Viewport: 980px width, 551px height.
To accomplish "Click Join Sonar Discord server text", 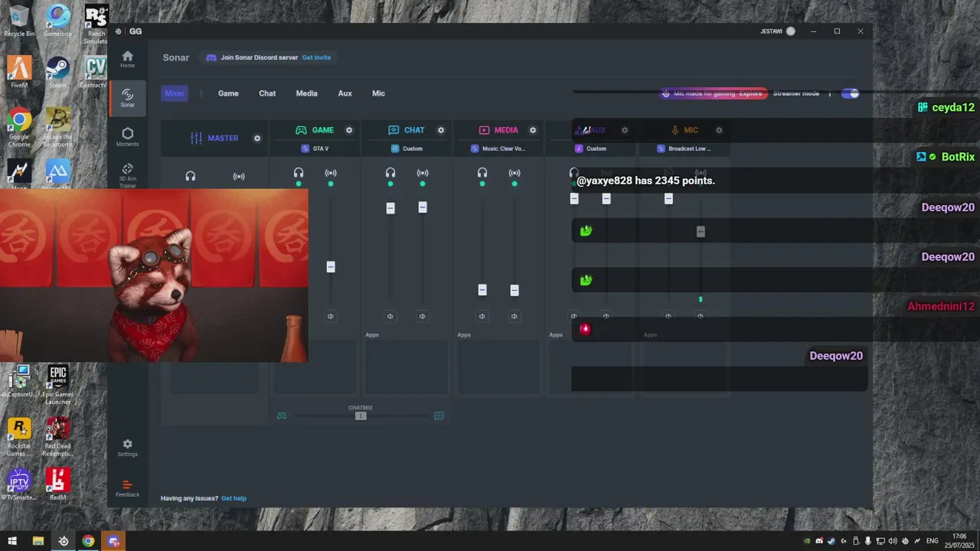I will tap(259, 57).
